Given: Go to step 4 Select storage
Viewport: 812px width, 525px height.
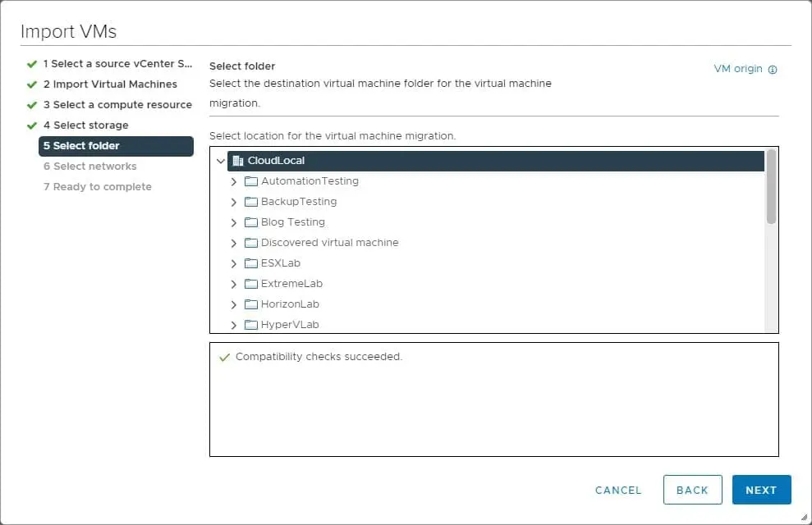Looking at the screenshot, I should click(x=85, y=126).
